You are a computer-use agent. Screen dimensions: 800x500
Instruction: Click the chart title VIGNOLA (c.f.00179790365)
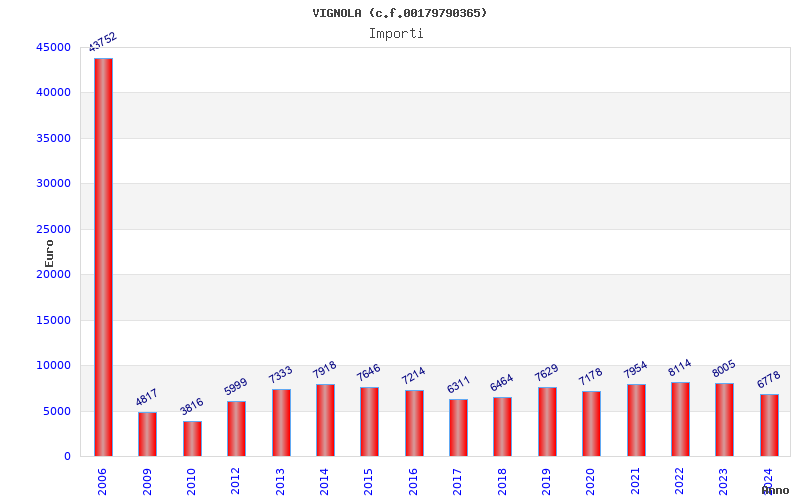400,13
